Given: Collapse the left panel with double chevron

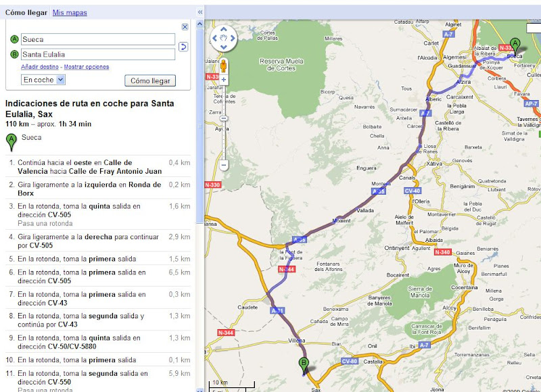Looking at the screenshot, I should point(200,12).
